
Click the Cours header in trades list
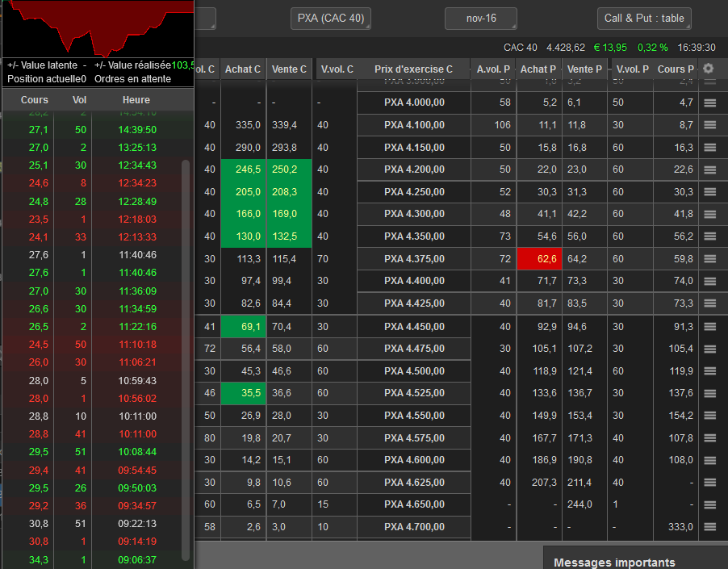(x=35, y=100)
